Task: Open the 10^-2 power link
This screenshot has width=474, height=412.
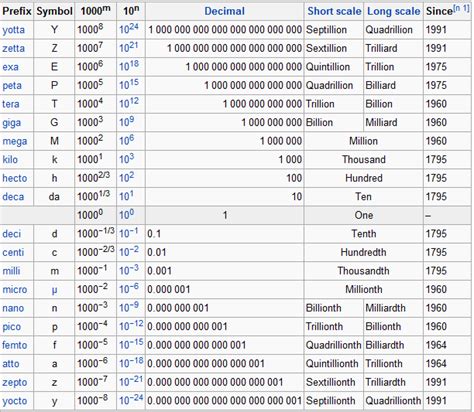Action: 129,251
